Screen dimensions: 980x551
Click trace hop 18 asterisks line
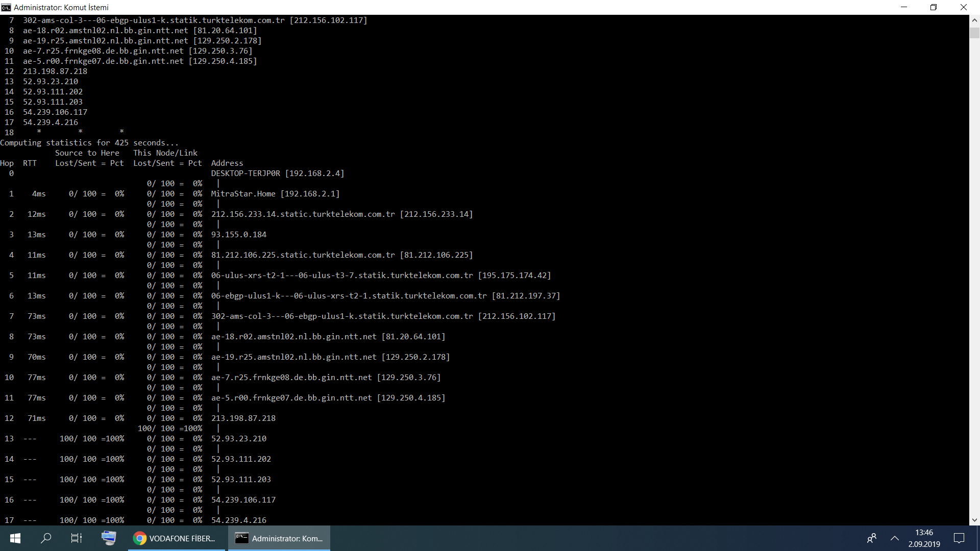coord(80,133)
